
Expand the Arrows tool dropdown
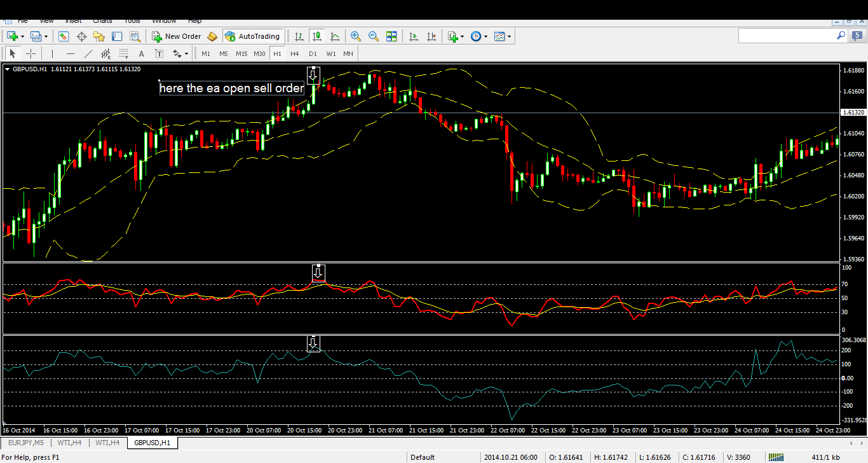pyautogui.click(x=187, y=54)
